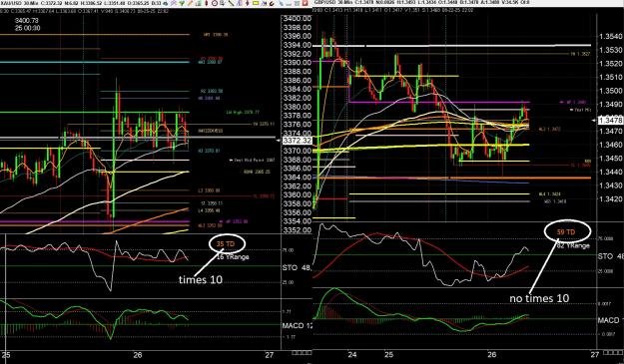
Task: Click the Lst High level label on gold chart
Action: 243,113
